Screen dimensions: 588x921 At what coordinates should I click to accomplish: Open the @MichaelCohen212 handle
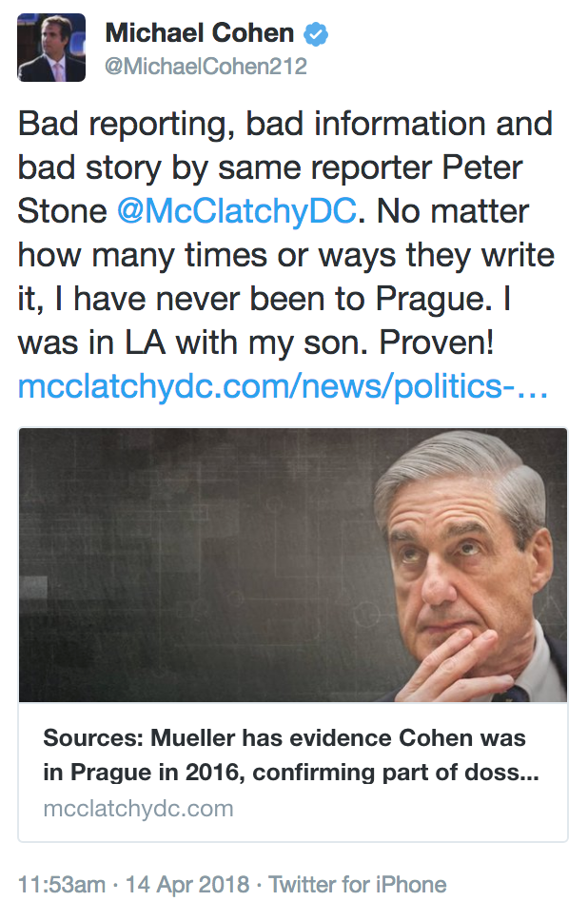tap(206, 67)
